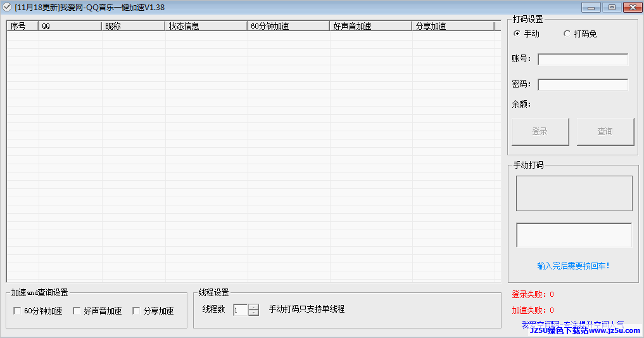Click the app icon in title bar

tap(7, 8)
